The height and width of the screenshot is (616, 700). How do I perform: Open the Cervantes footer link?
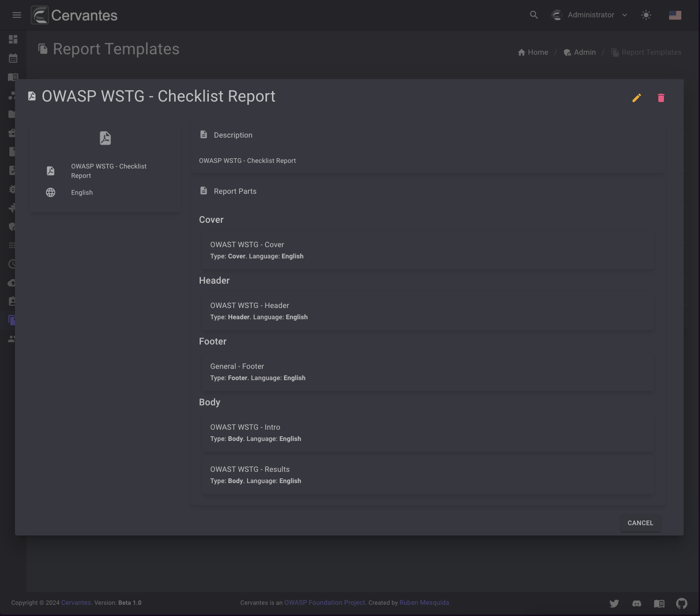[76, 603]
